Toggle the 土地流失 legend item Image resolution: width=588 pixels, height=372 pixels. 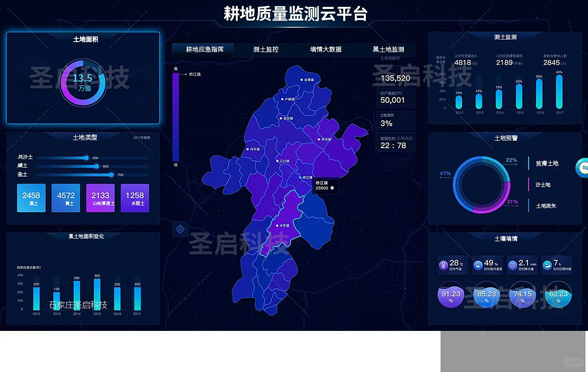pyautogui.click(x=546, y=205)
